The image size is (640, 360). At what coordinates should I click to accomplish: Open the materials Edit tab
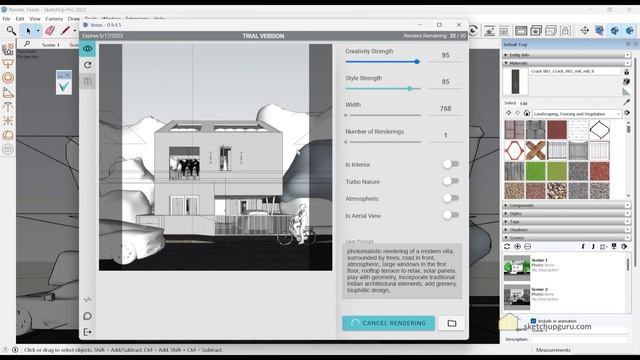(524, 103)
